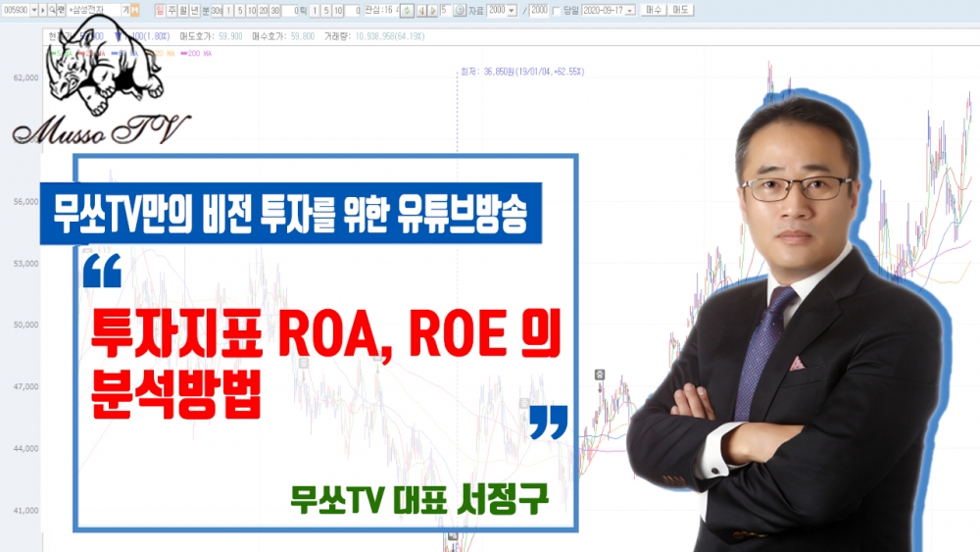Click the 삼성전자 stock name field
Image resolution: width=980 pixels, height=552 pixels.
click(x=93, y=10)
